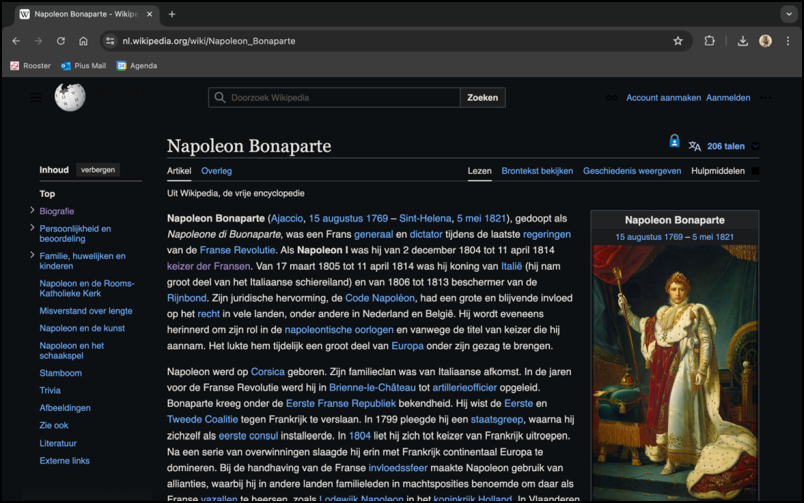
Task: Click the address bar URL
Action: click(x=209, y=41)
